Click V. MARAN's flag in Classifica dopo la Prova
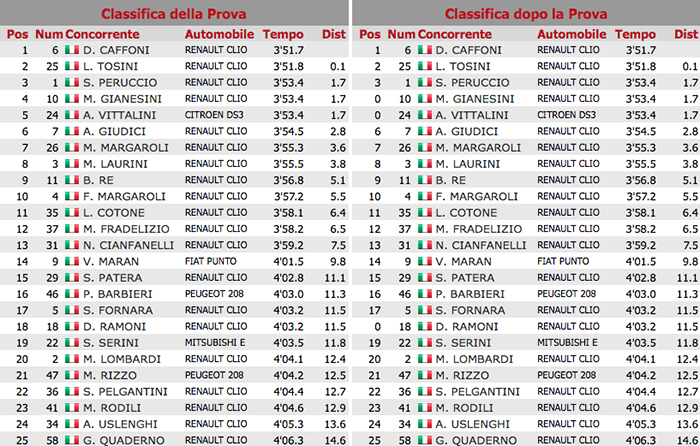700x446 pixels. pos(425,261)
